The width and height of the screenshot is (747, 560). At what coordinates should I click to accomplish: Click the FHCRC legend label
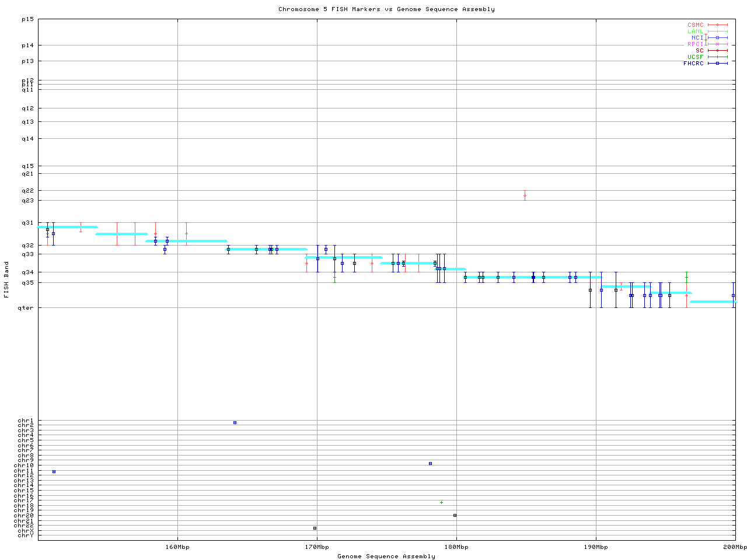693,63
